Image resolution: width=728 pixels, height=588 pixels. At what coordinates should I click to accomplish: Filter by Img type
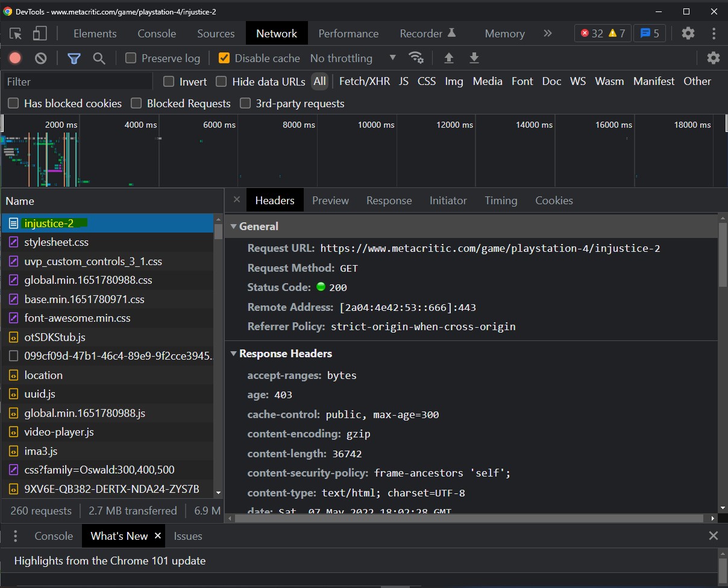(454, 81)
